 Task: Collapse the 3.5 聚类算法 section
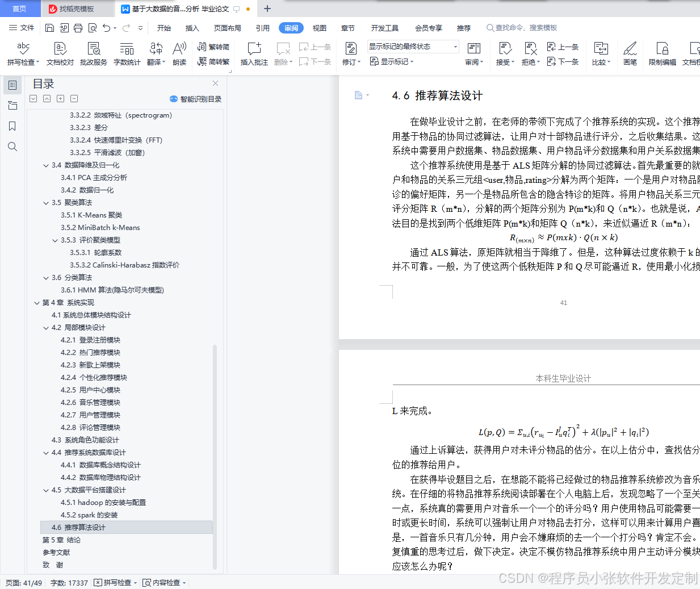point(46,203)
